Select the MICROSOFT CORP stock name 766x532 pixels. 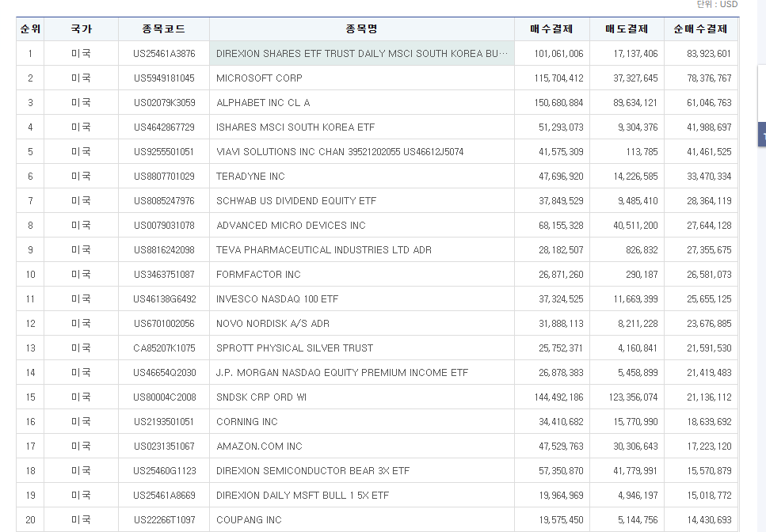259,78
